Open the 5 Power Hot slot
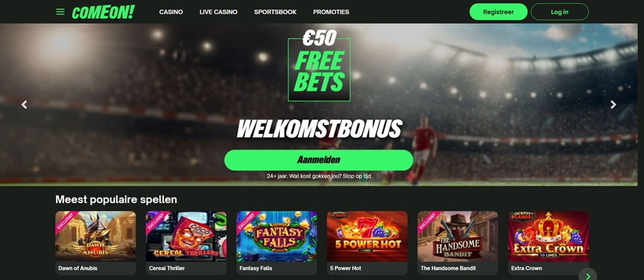 tap(367, 242)
